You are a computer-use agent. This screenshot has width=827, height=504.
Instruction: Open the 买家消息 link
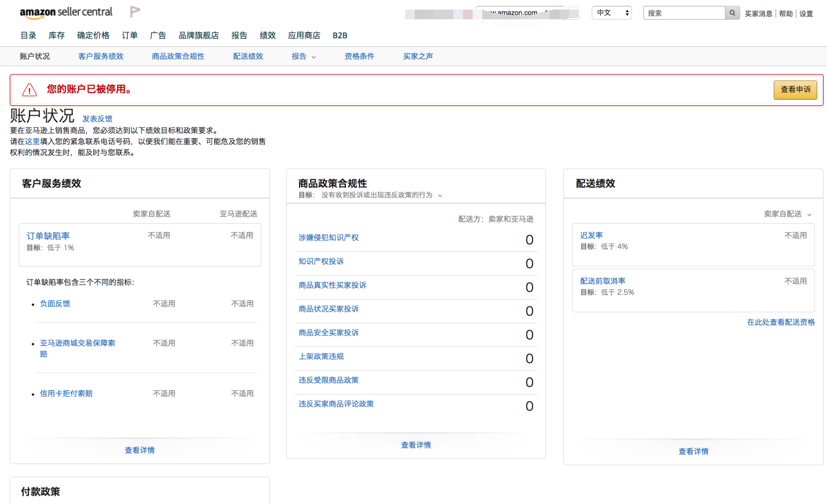coord(759,14)
